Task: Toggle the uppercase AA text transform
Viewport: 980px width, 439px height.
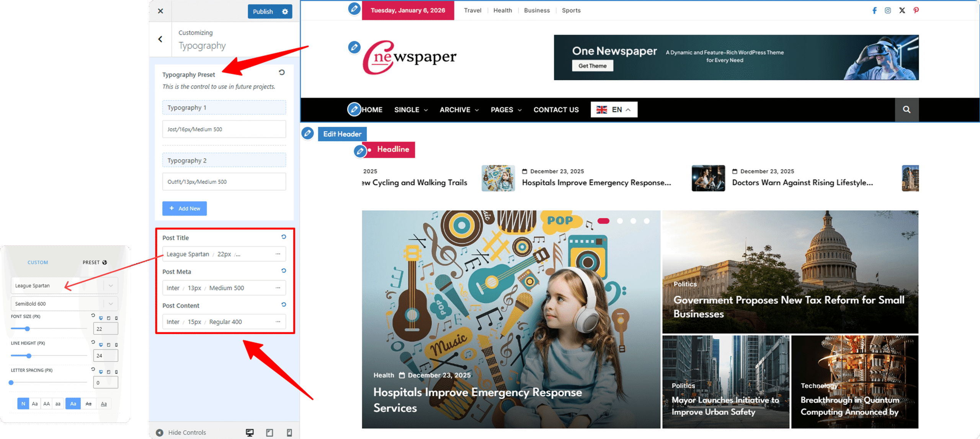Action: pyautogui.click(x=46, y=403)
